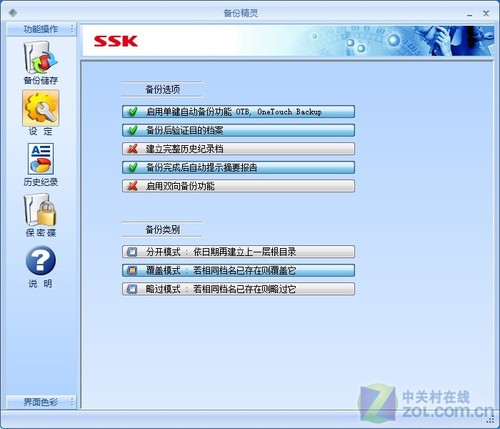Viewport: 500px width, 429px height.
Task: Select 分开模式 backup category
Action: 238,252
